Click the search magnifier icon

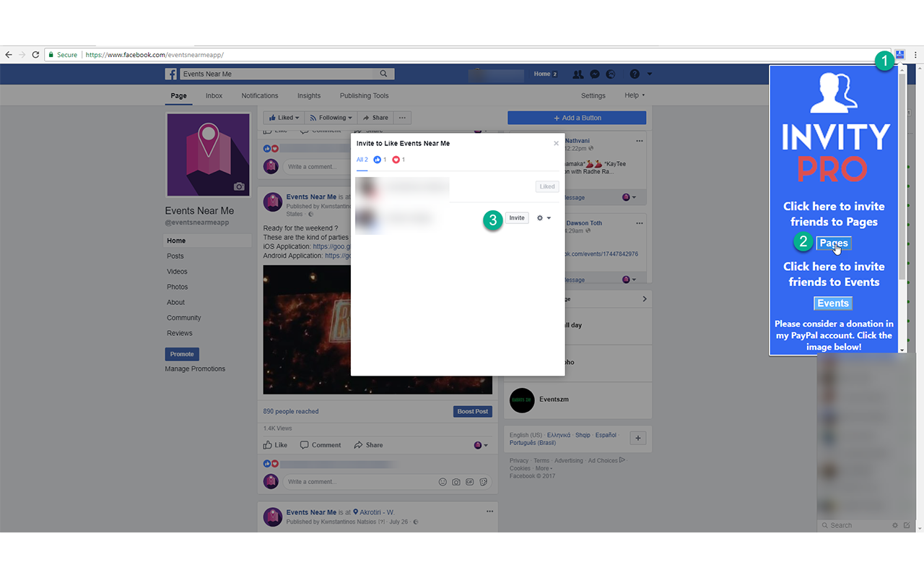coord(385,74)
